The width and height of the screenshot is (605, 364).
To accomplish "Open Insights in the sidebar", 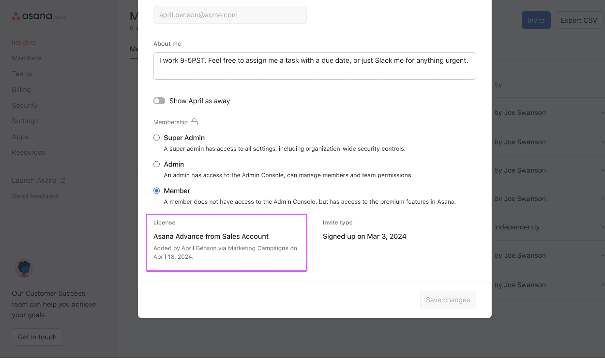I will [x=24, y=42].
